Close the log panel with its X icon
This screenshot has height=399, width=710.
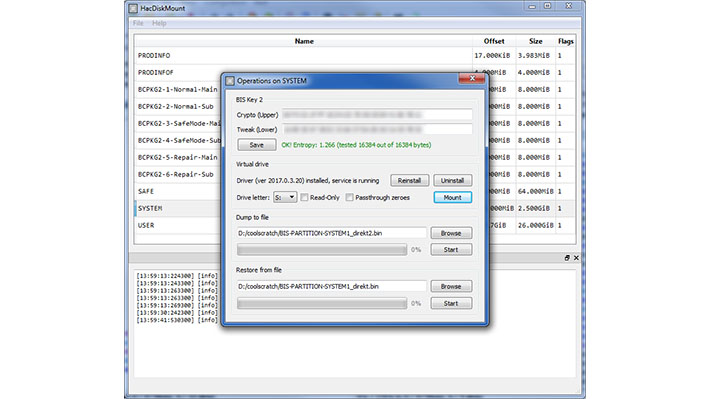pyautogui.click(x=576, y=258)
